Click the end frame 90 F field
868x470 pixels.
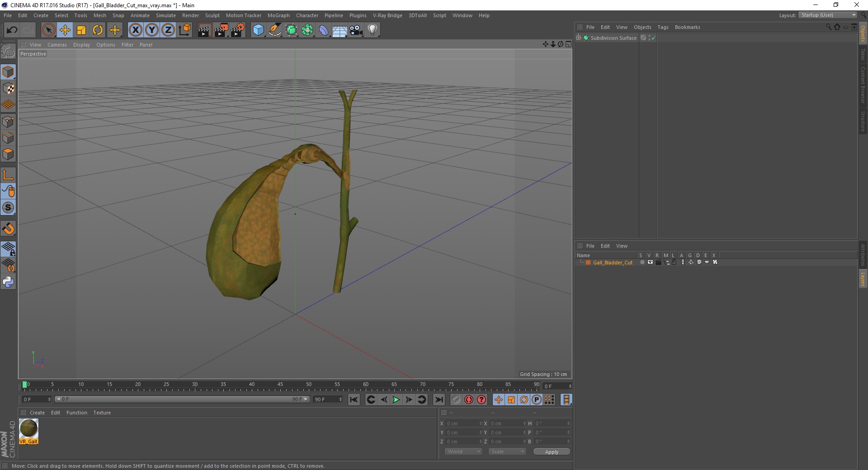tap(328, 399)
